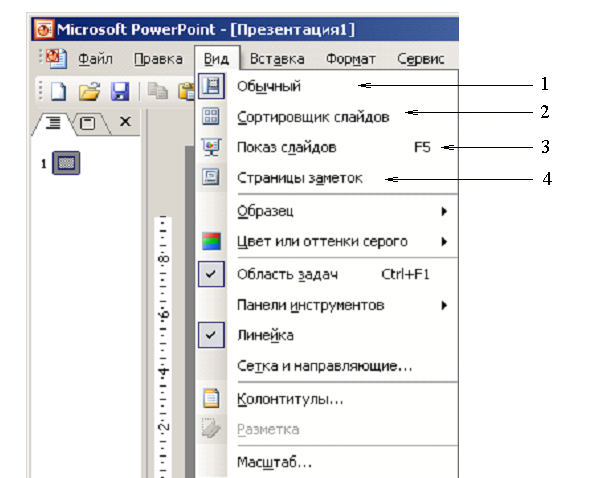Choose Сортировщик слайдов from the menu
The image size is (604, 478).
327,117
